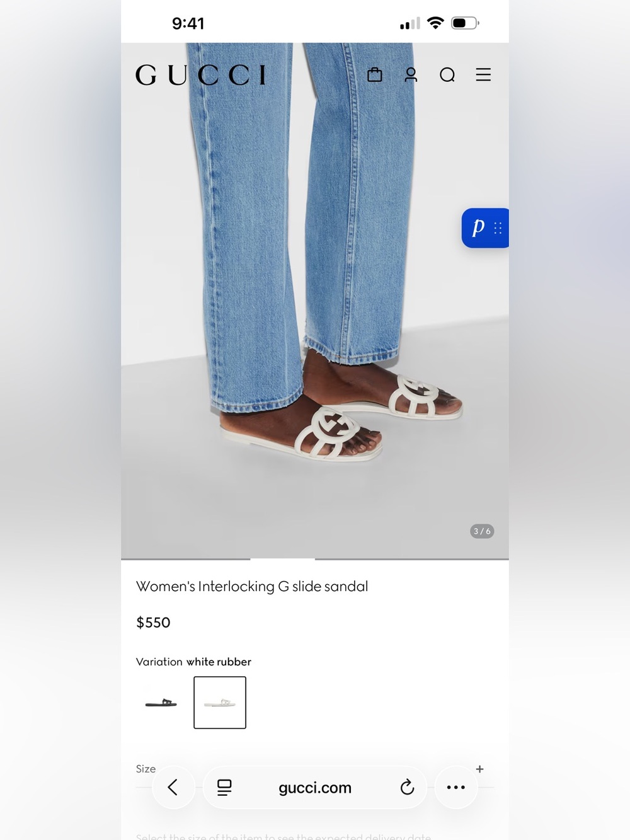
Task: Tap the gucci.com address field
Action: [x=315, y=787]
